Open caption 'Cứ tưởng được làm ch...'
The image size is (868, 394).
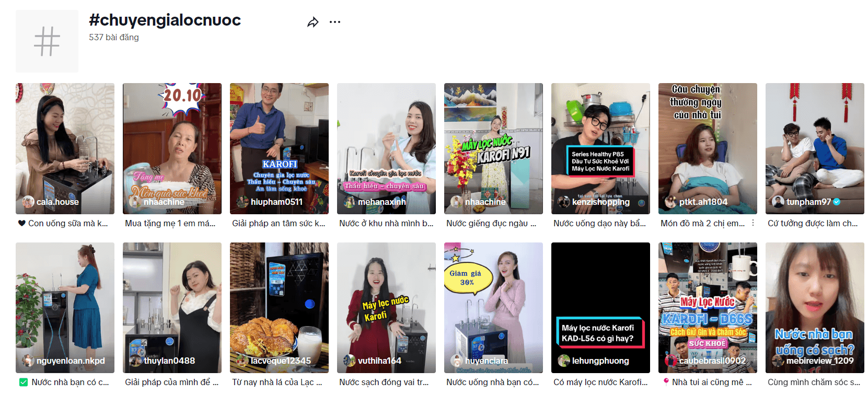coord(813,223)
